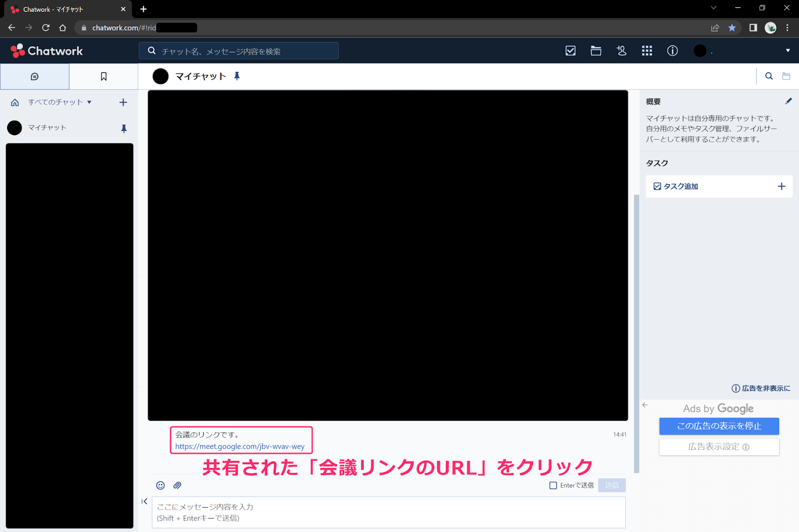
Task: Click the emoji smiley icon
Action: 160,485
